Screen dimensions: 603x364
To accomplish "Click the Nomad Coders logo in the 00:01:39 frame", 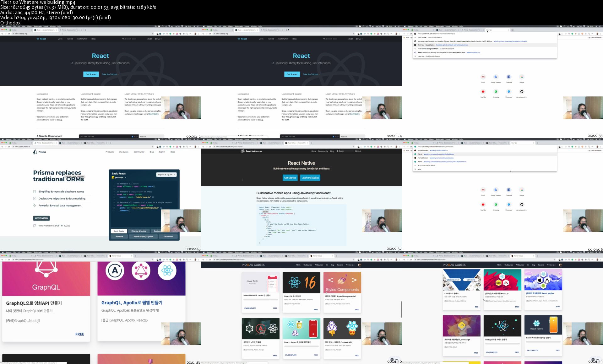I will tap(454, 265).
